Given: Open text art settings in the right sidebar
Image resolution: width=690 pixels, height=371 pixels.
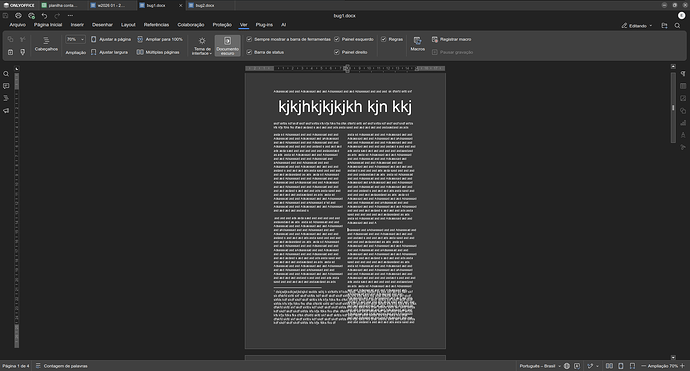Looking at the screenshot, I should (x=683, y=135).
